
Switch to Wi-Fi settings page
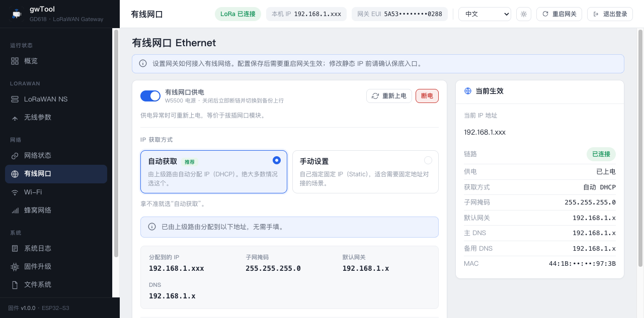56,192
